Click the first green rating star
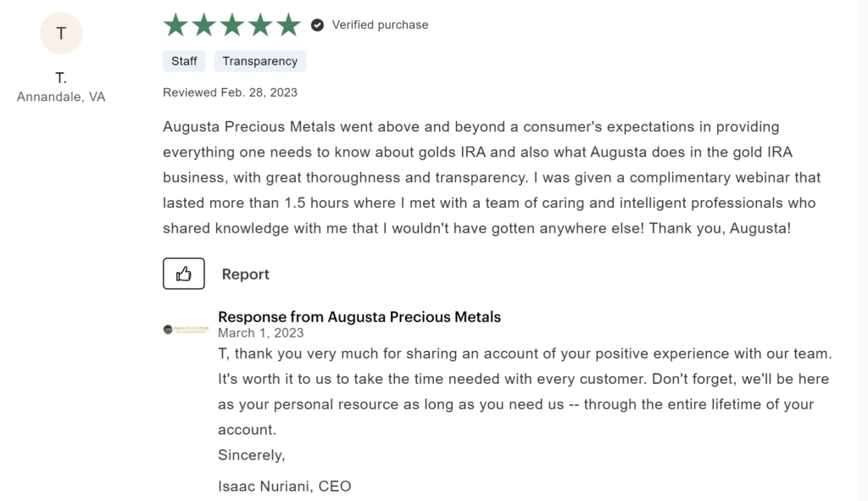The width and height of the screenshot is (868, 501). click(175, 25)
